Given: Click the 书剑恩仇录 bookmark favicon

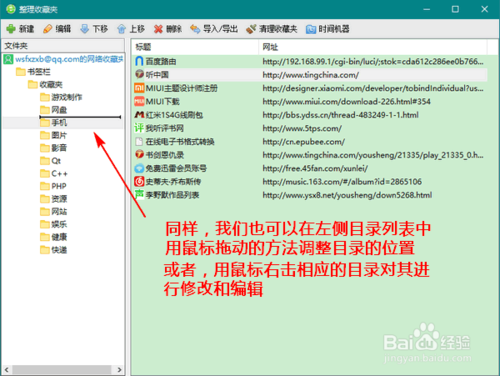Looking at the screenshot, I should pyautogui.click(x=139, y=155).
